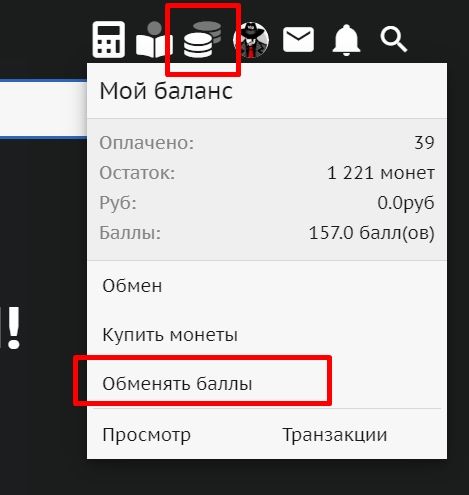This screenshot has height=495, width=469.
Task: Click the Оплачено value 39
Action: [424, 143]
